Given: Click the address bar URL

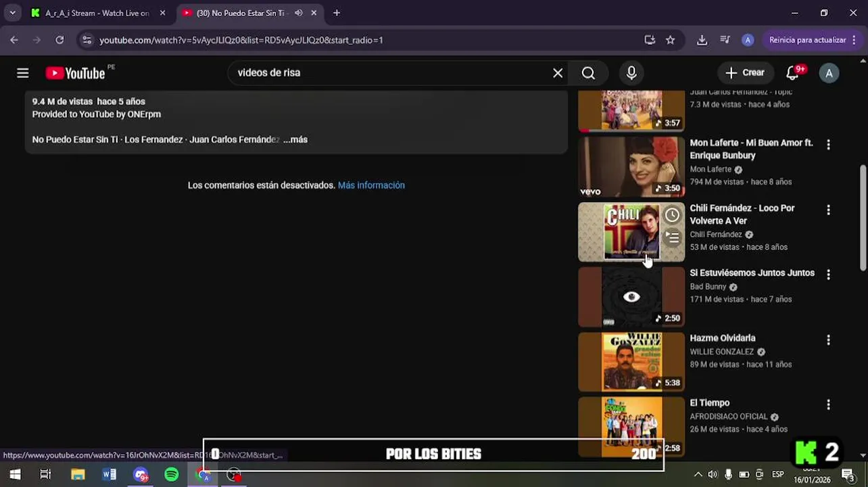Looking at the screenshot, I should point(241,40).
